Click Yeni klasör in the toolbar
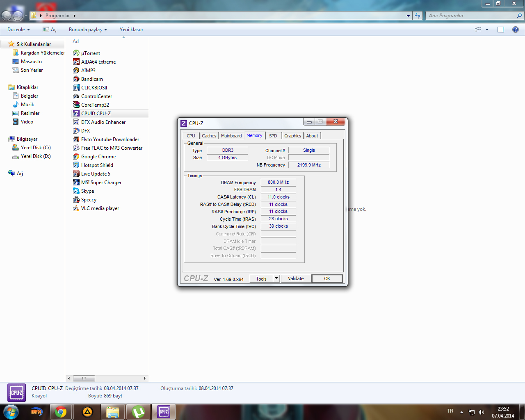This screenshot has width=525, height=420. click(131, 30)
